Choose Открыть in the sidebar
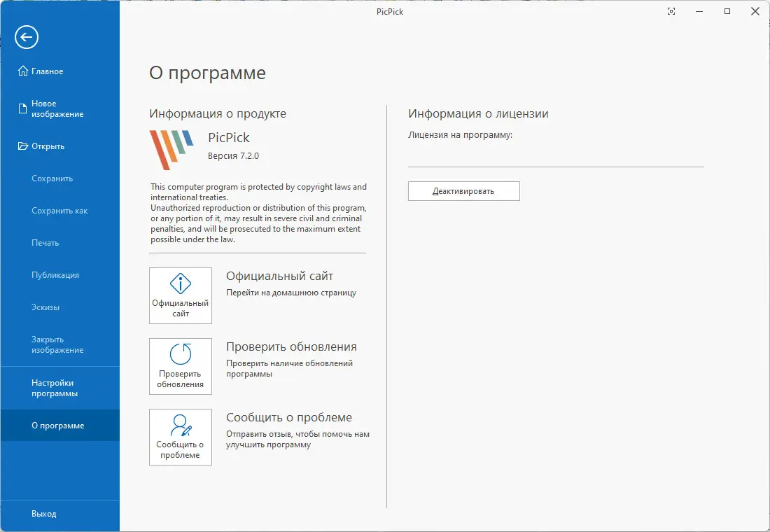This screenshot has width=770, height=532. (x=60, y=146)
